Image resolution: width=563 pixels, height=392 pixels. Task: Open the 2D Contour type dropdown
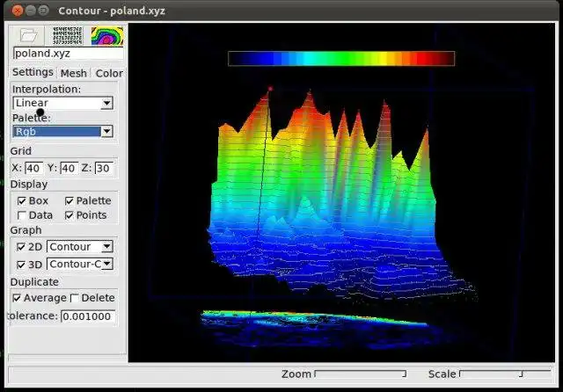(x=80, y=247)
